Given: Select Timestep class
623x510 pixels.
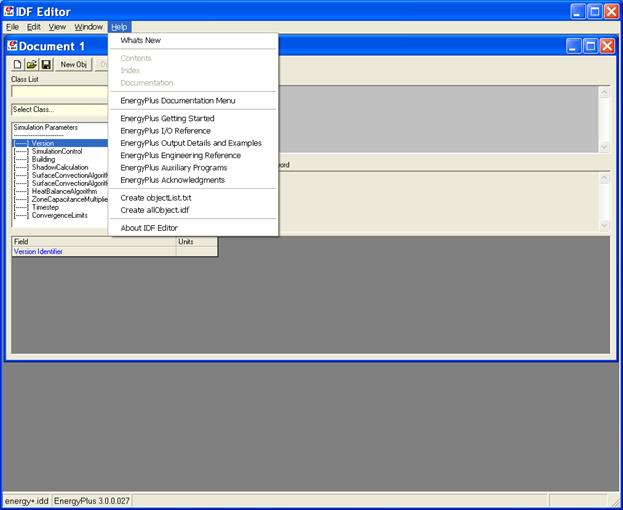Looking at the screenshot, I should click(60, 207).
